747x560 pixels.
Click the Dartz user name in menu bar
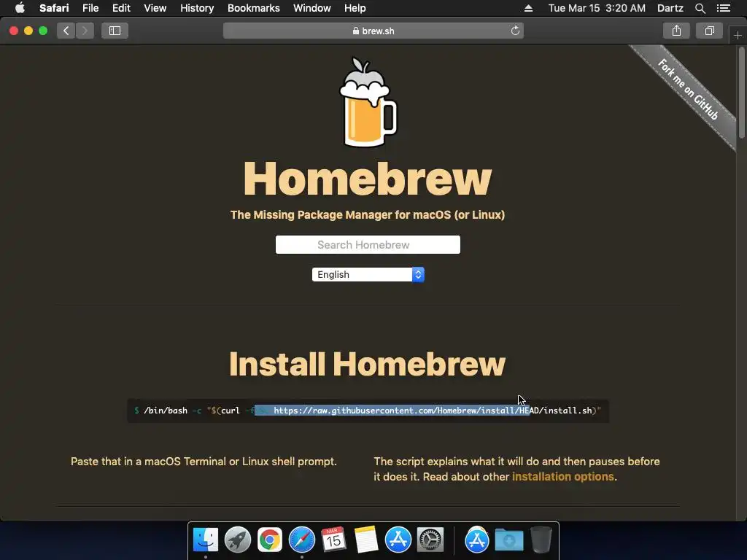click(670, 8)
